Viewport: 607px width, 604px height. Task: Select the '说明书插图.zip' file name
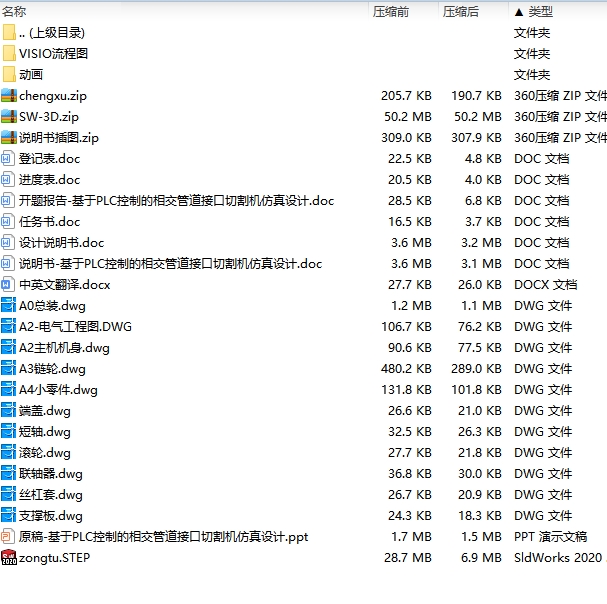tap(59, 137)
